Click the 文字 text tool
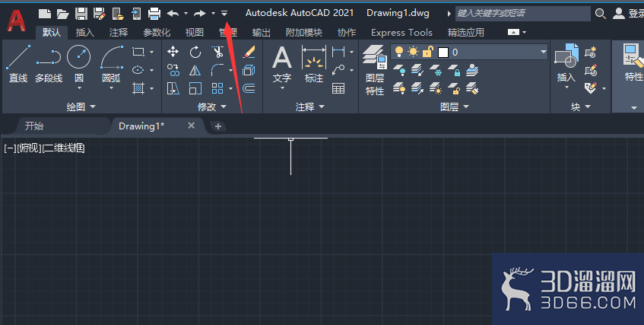Screen dimensions: 644x325 [282, 65]
